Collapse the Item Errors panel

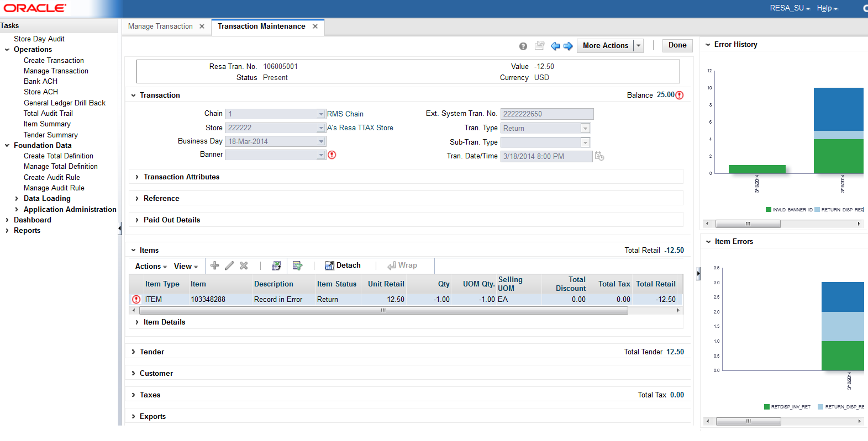708,242
